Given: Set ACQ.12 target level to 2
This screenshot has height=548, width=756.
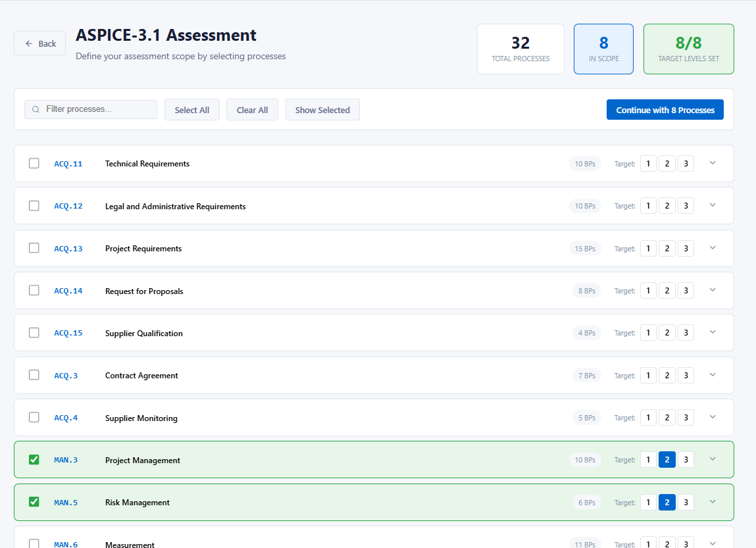Looking at the screenshot, I should pyautogui.click(x=667, y=207).
